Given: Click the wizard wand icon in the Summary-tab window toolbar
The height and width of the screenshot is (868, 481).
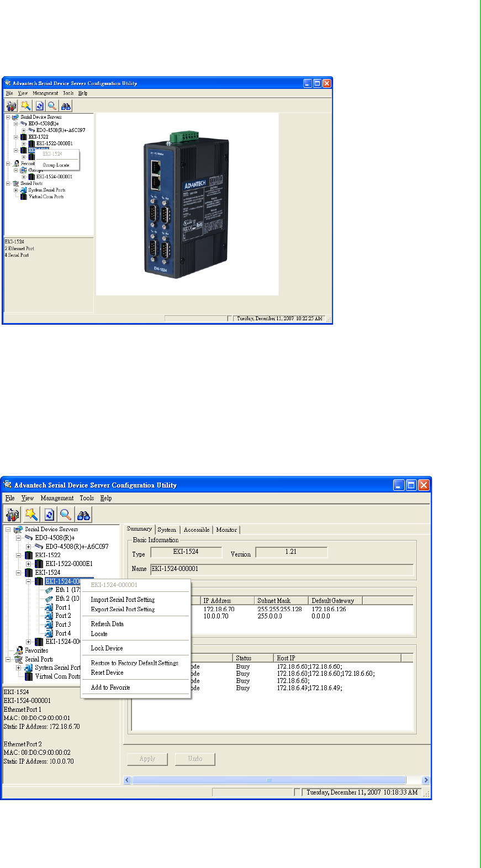Looking at the screenshot, I should [x=31, y=515].
